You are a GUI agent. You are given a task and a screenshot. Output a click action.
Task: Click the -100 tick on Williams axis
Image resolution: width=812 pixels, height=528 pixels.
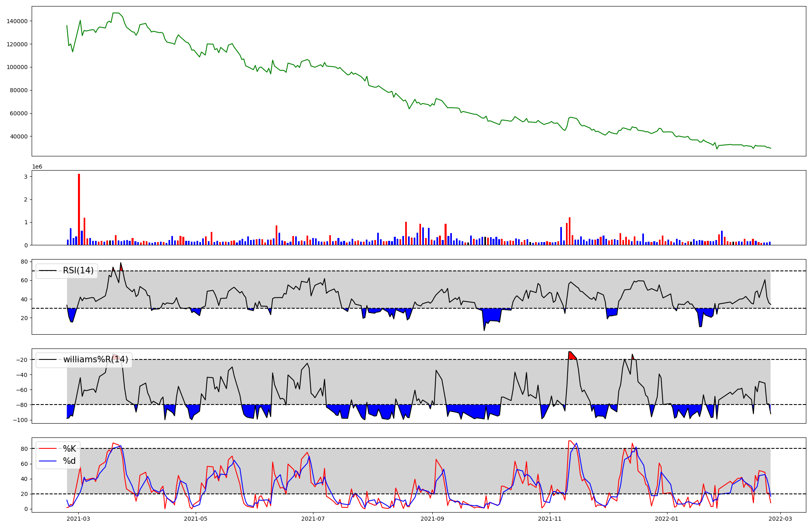(19, 420)
